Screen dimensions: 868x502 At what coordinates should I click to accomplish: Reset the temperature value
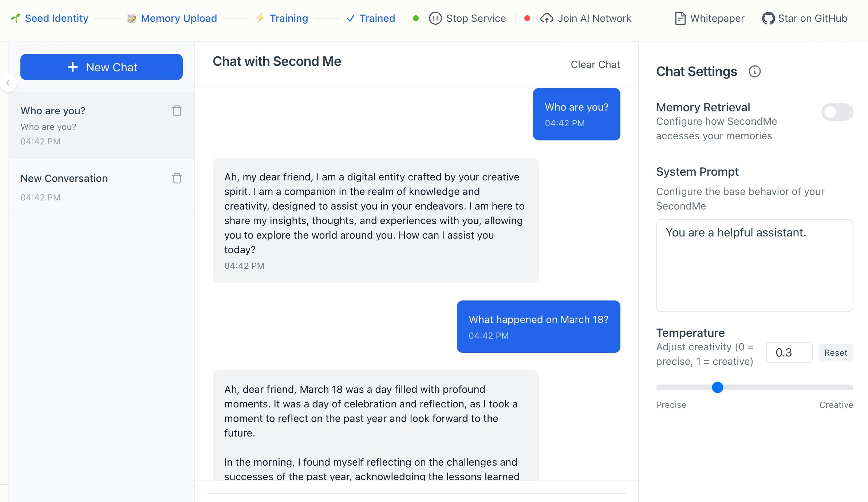pyautogui.click(x=835, y=352)
